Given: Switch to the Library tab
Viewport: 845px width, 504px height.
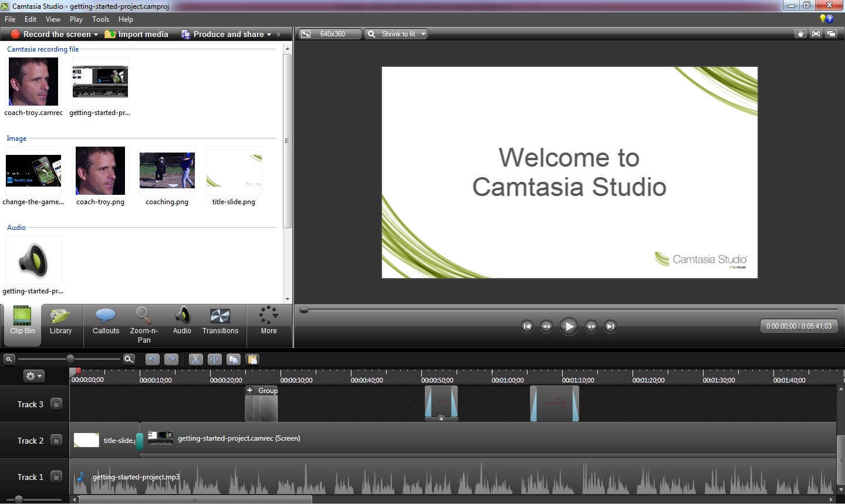Looking at the screenshot, I should [x=60, y=322].
